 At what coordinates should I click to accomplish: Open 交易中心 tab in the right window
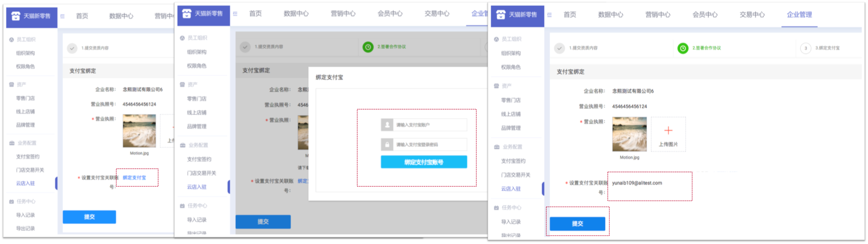(752, 14)
